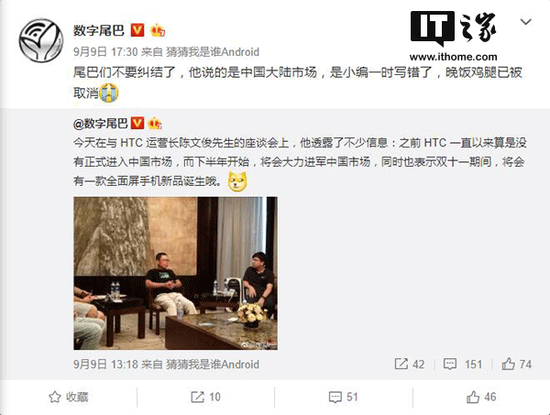Click the quoted post repost icon showing 42
Image resolution: width=550 pixels, height=415 pixels.
coord(409,364)
